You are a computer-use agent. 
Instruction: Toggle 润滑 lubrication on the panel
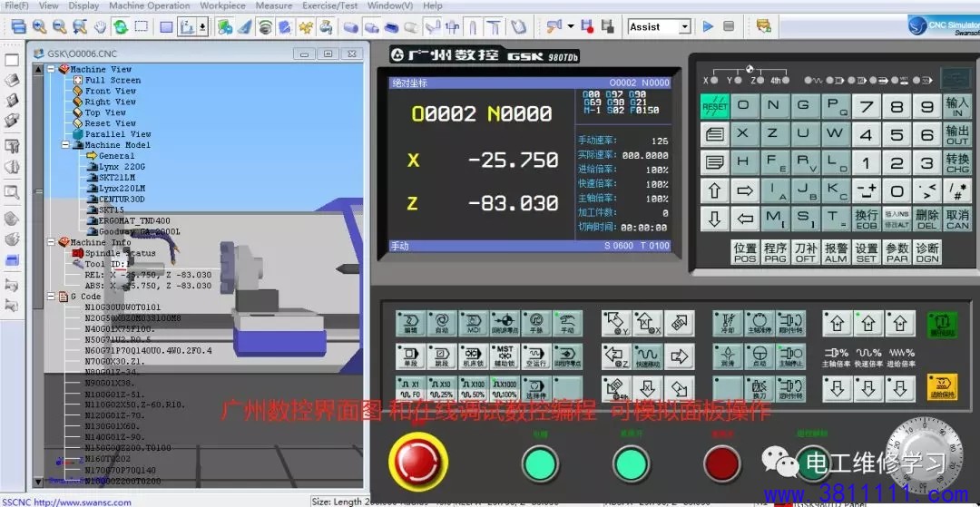(728, 356)
